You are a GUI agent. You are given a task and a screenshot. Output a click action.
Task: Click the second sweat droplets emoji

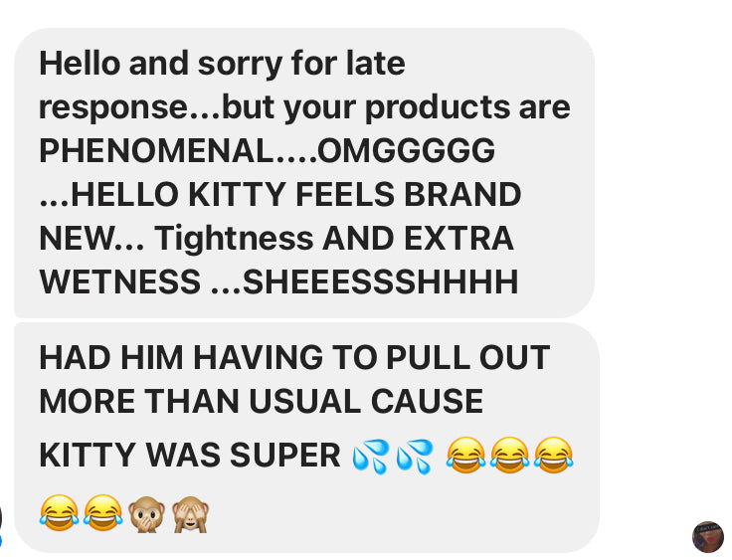click(415, 457)
